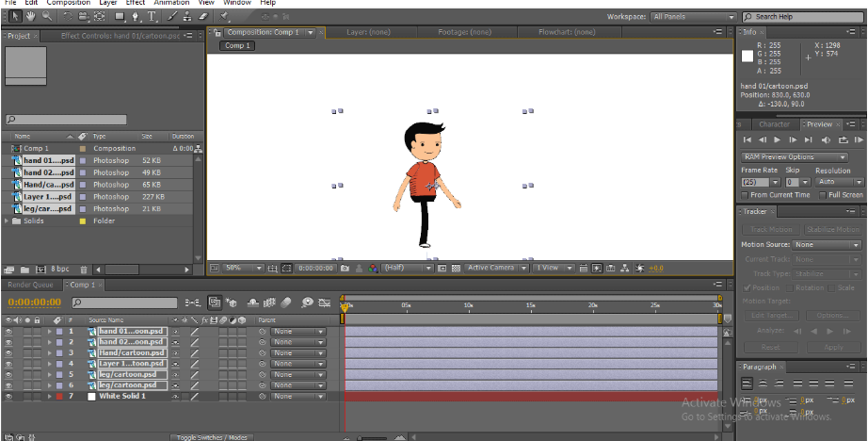Enable the From Current Time checkbox

click(745, 195)
